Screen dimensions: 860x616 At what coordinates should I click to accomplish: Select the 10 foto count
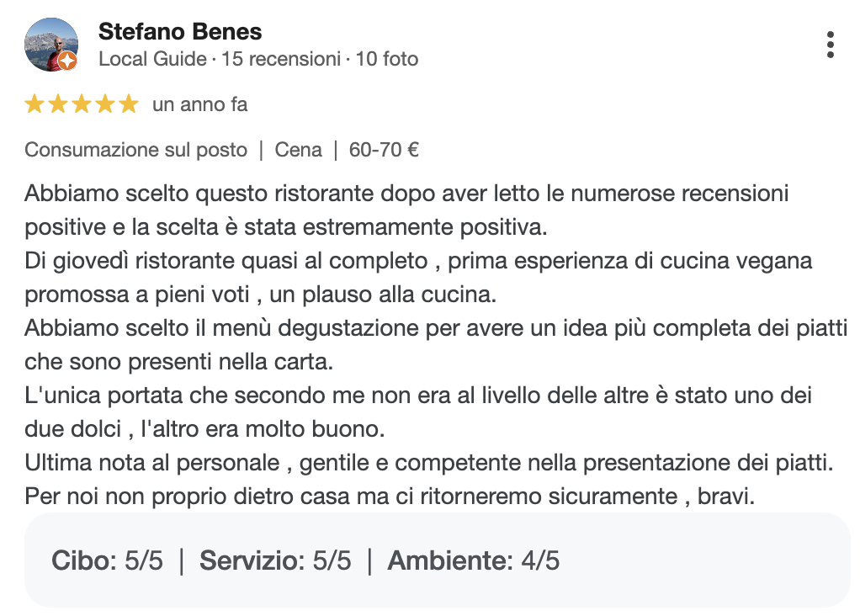tap(386, 59)
